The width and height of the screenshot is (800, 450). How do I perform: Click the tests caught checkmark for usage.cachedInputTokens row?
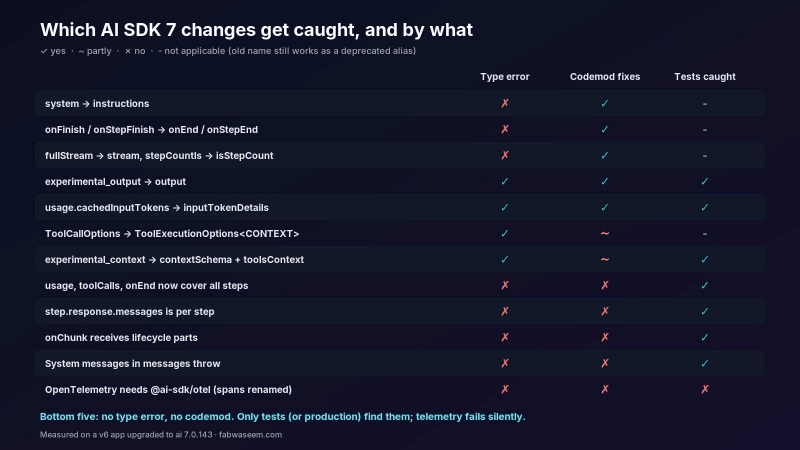coord(705,207)
